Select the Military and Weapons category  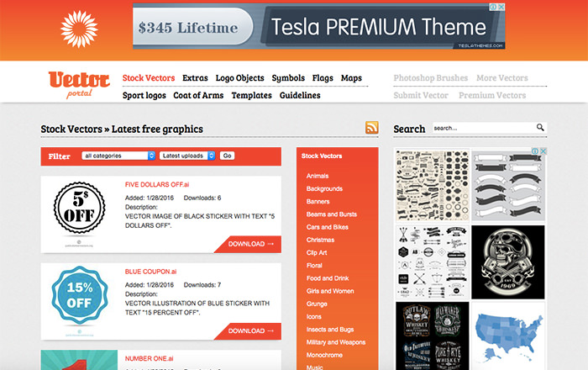coord(336,342)
